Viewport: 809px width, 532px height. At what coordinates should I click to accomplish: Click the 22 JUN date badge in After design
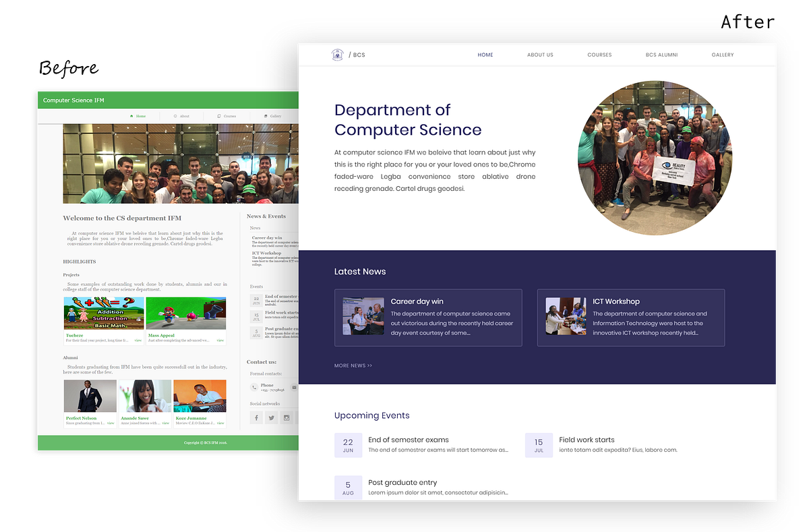click(348, 445)
